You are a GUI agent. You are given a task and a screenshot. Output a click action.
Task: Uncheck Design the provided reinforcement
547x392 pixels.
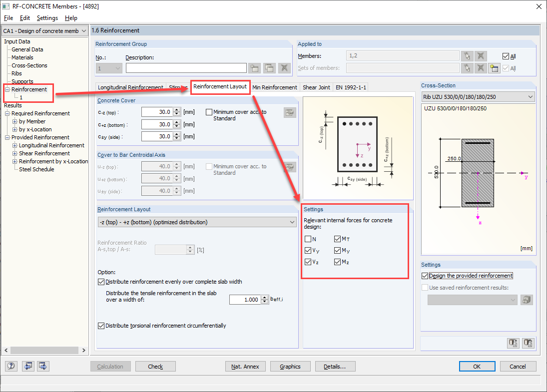425,276
